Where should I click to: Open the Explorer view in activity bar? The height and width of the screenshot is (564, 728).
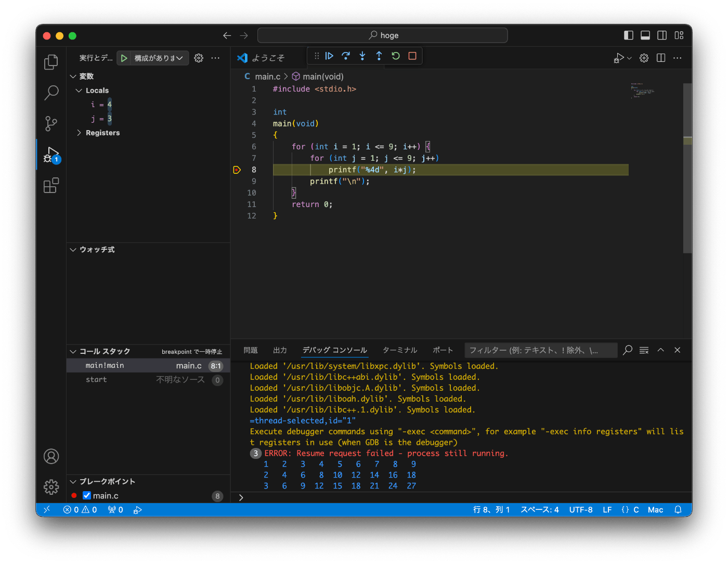51,62
